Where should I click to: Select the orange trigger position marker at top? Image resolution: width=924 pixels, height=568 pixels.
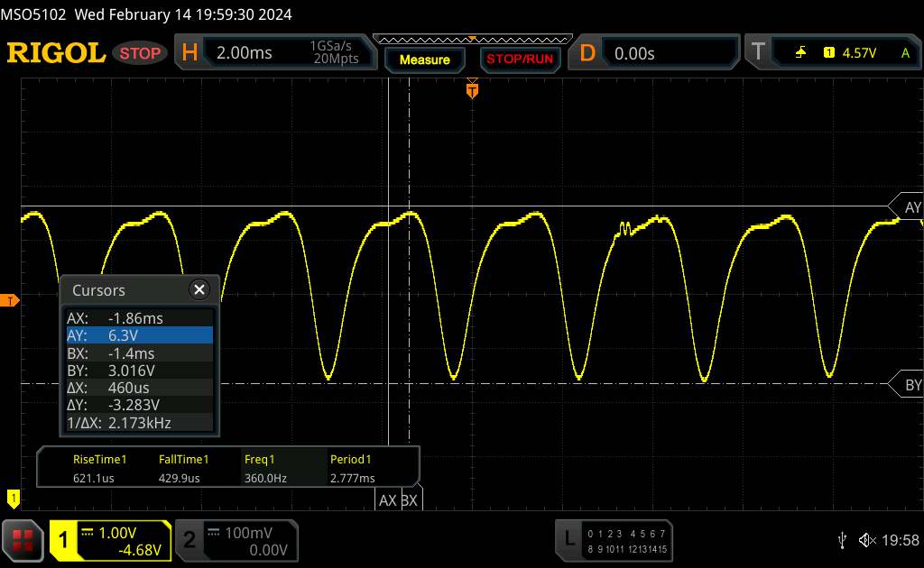point(471,89)
